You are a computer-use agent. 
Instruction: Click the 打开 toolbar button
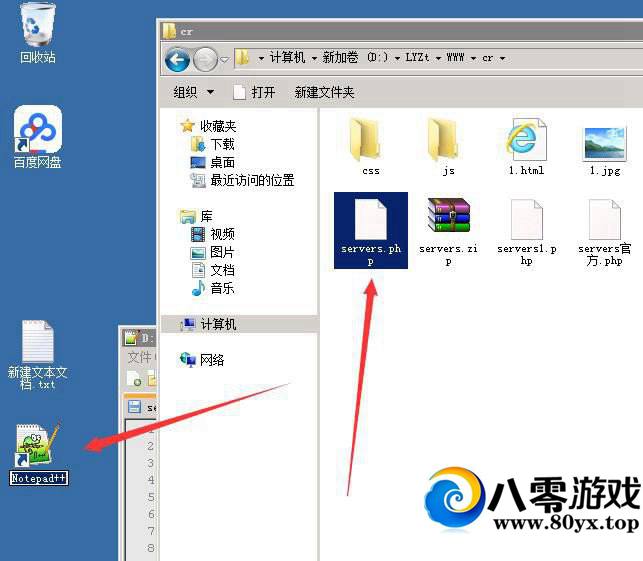(254, 92)
